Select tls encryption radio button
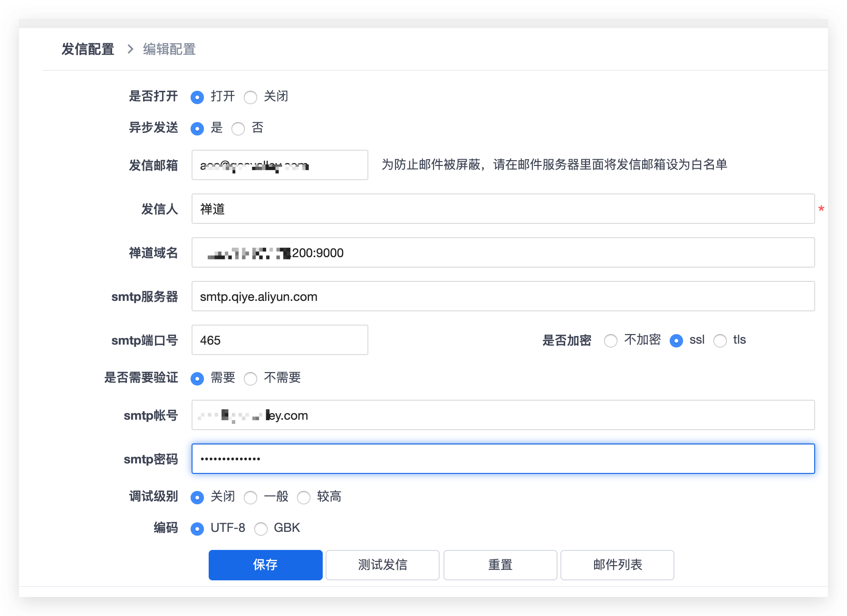 pyautogui.click(x=720, y=341)
